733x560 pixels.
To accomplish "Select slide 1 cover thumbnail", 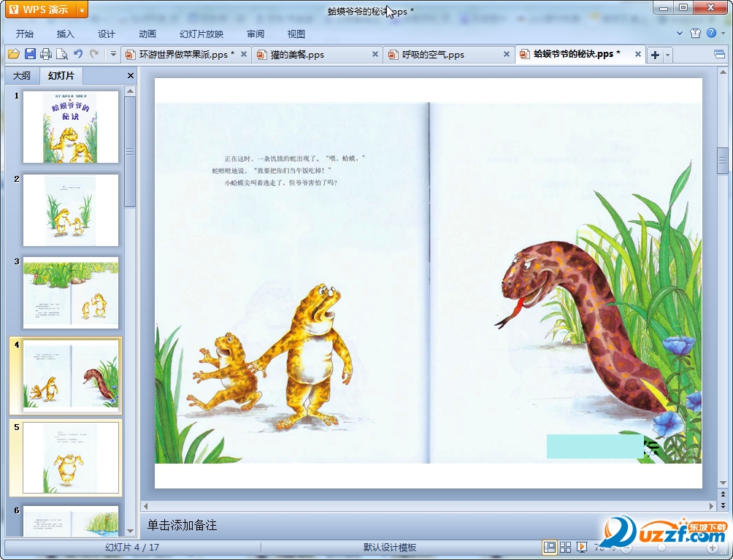I will point(71,127).
